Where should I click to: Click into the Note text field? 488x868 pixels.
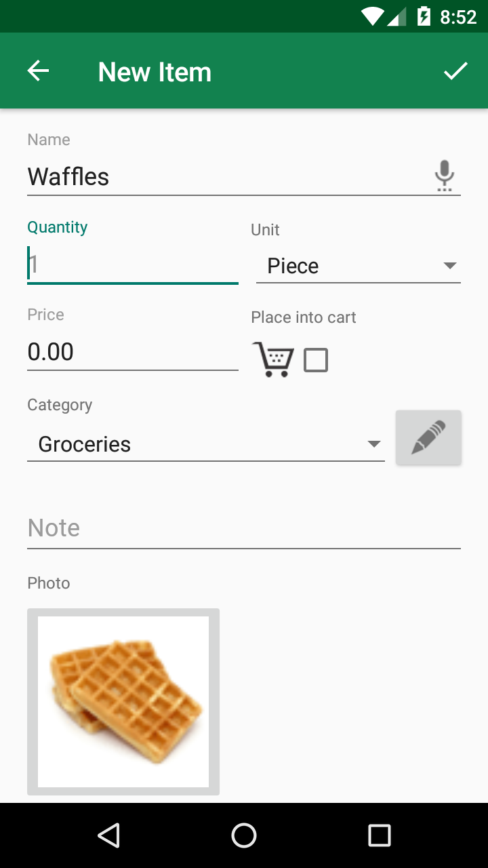click(244, 528)
